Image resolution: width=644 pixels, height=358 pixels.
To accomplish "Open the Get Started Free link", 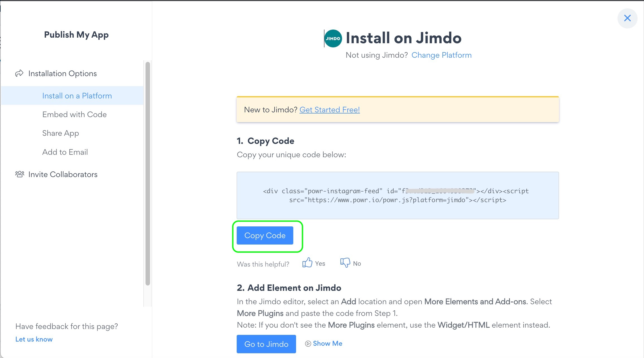I will [x=329, y=110].
